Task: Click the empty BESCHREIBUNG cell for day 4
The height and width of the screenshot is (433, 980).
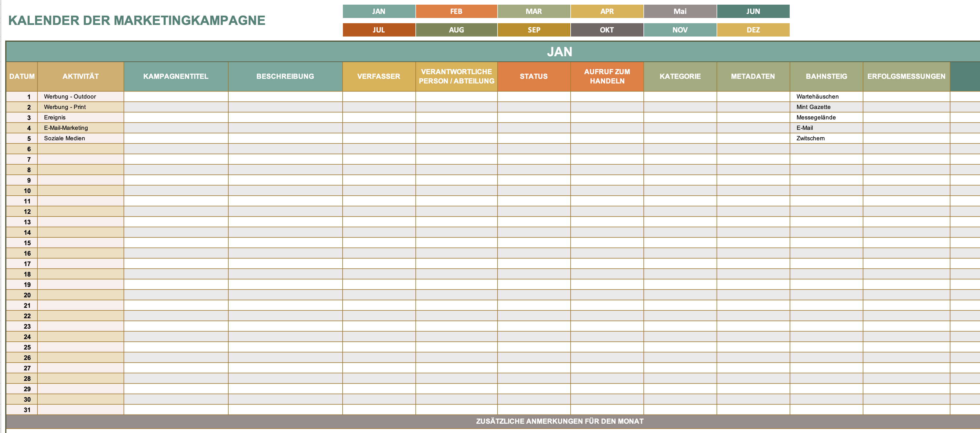Action: (285, 128)
